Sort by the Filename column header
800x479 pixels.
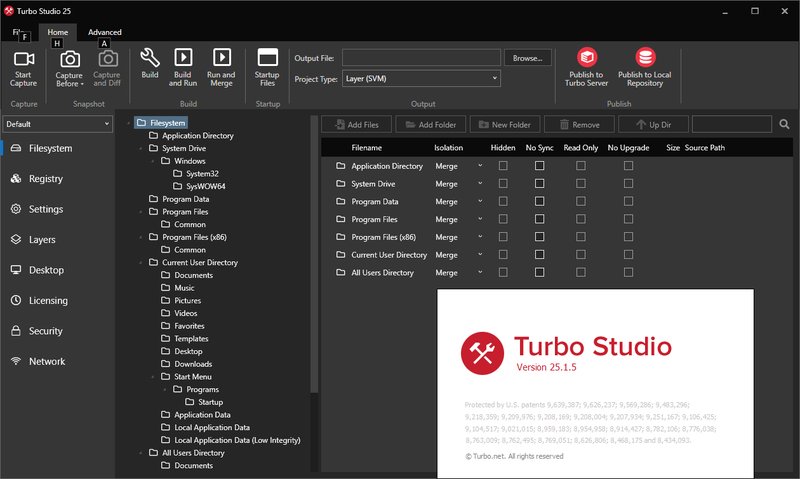(x=366, y=147)
